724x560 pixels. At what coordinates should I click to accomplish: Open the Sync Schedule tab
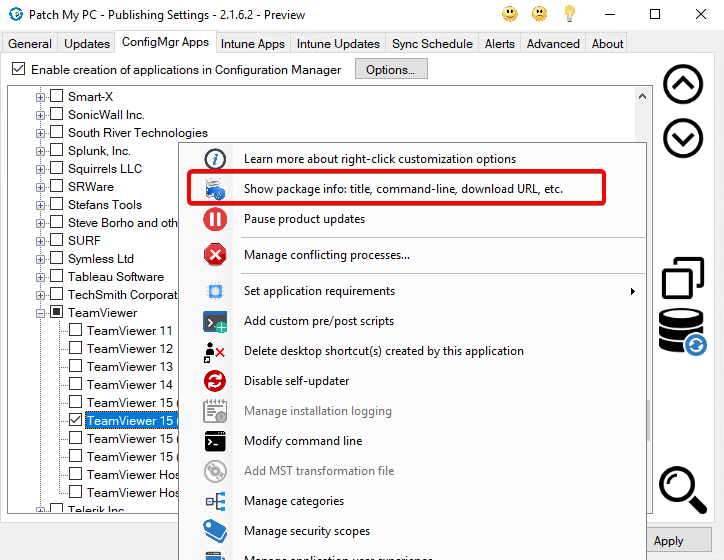[432, 44]
